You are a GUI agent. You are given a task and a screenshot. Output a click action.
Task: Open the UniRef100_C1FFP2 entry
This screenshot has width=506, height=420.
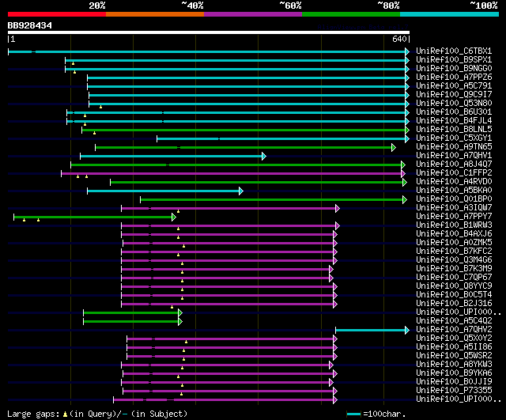click(454, 173)
